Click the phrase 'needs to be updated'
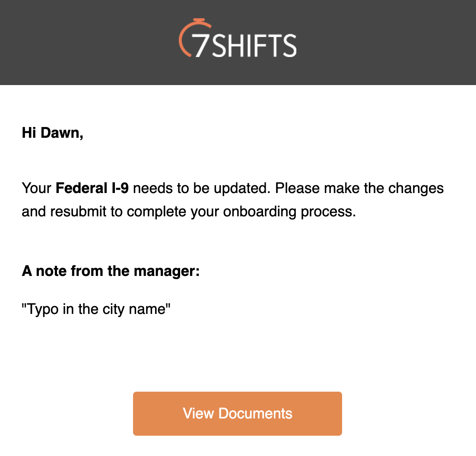Screen dimensions: 476x456 pos(202,188)
